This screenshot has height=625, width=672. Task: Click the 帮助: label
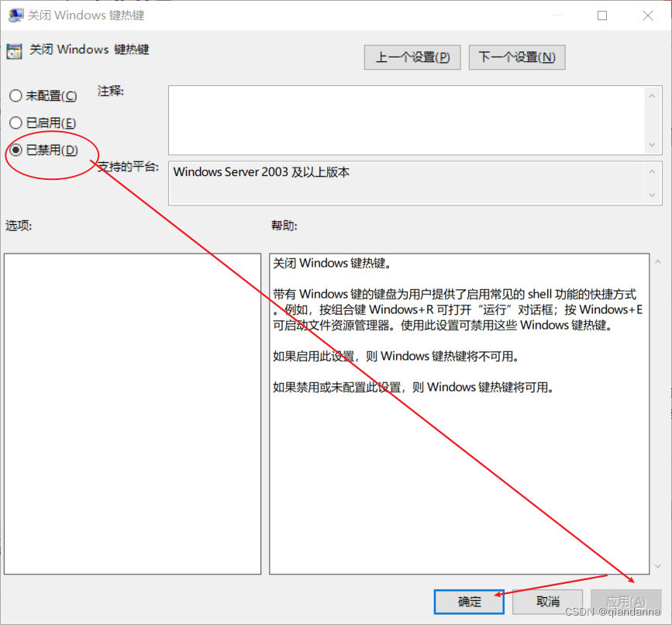pyautogui.click(x=284, y=226)
